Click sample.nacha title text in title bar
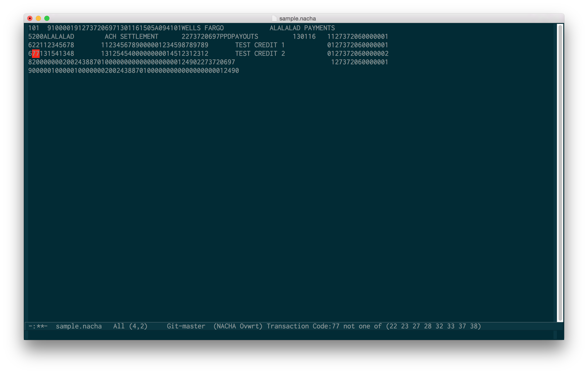The height and width of the screenshot is (374, 588). click(297, 19)
